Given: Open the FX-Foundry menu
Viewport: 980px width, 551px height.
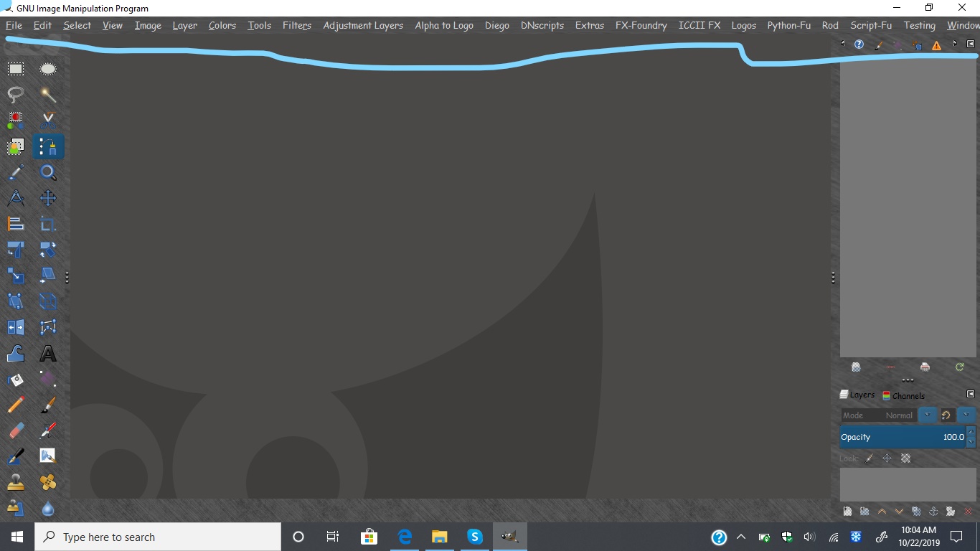Looking at the screenshot, I should pyautogui.click(x=641, y=25).
